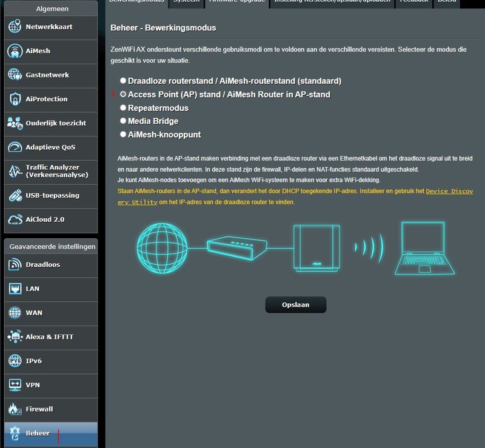The width and height of the screenshot is (485, 448).
Task: Open Gastnetwerk via its globe-people icon
Action: pos(15,75)
